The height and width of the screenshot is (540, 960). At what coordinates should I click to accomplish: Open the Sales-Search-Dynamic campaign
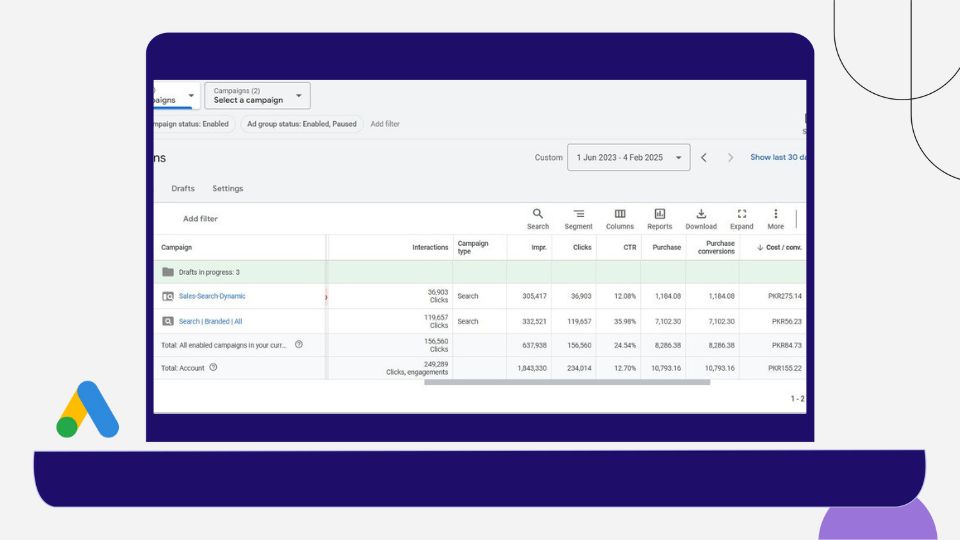click(212, 297)
